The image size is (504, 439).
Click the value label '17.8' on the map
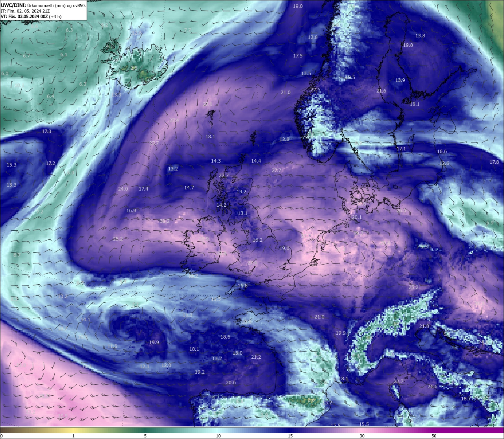(494, 162)
